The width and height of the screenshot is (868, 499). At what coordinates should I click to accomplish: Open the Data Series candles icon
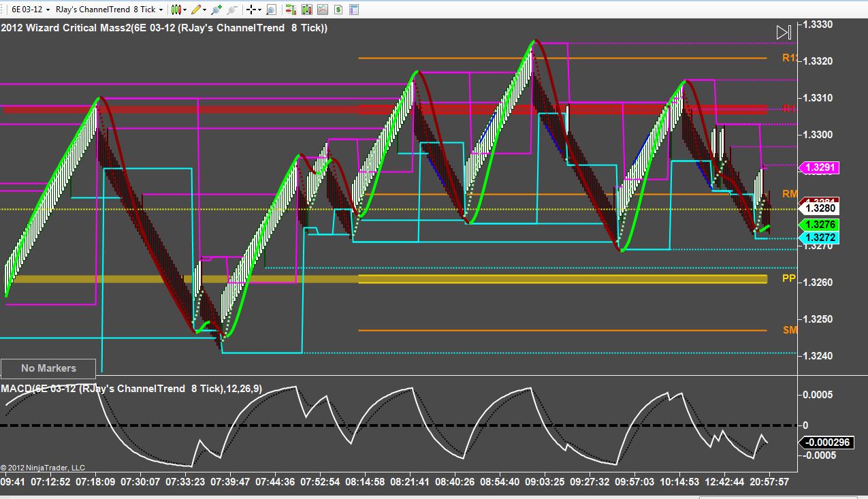coord(306,10)
